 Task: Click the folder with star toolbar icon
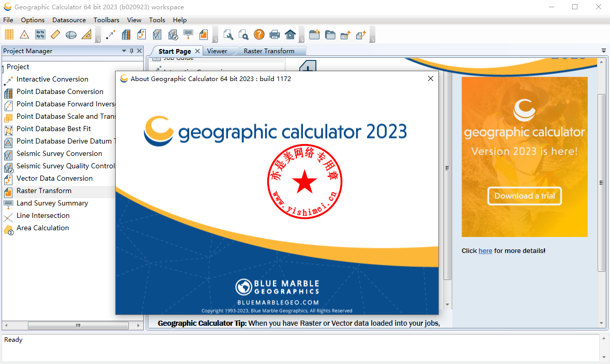coord(314,35)
